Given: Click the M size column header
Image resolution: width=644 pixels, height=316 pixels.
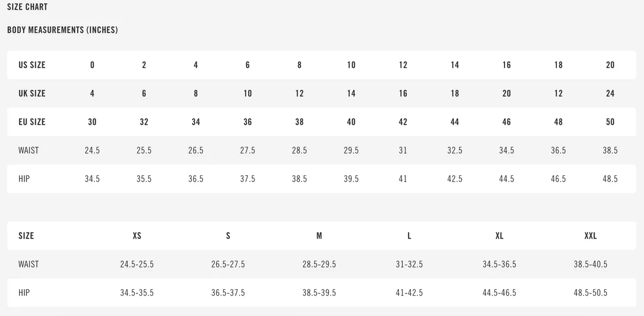Looking at the screenshot, I should tap(319, 236).
